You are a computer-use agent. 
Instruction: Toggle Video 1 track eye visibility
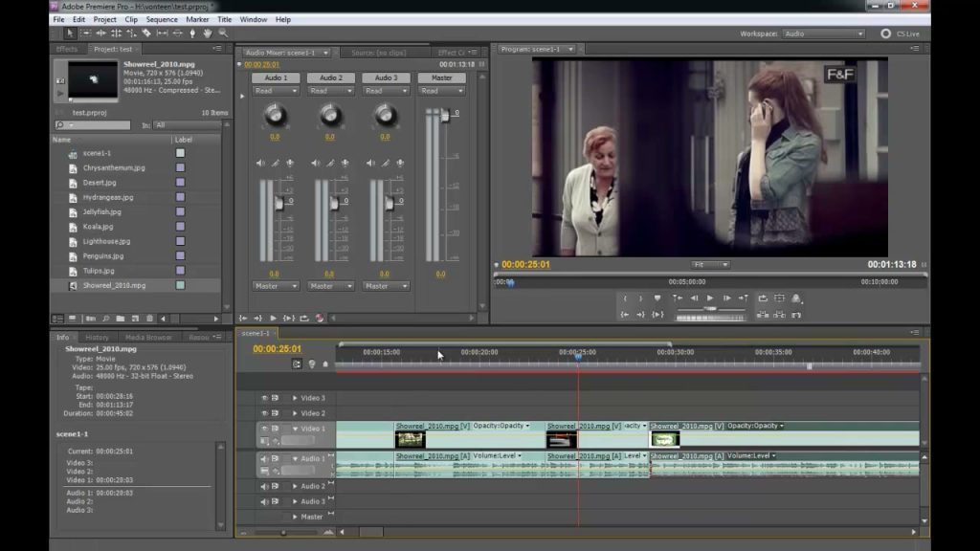264,429
